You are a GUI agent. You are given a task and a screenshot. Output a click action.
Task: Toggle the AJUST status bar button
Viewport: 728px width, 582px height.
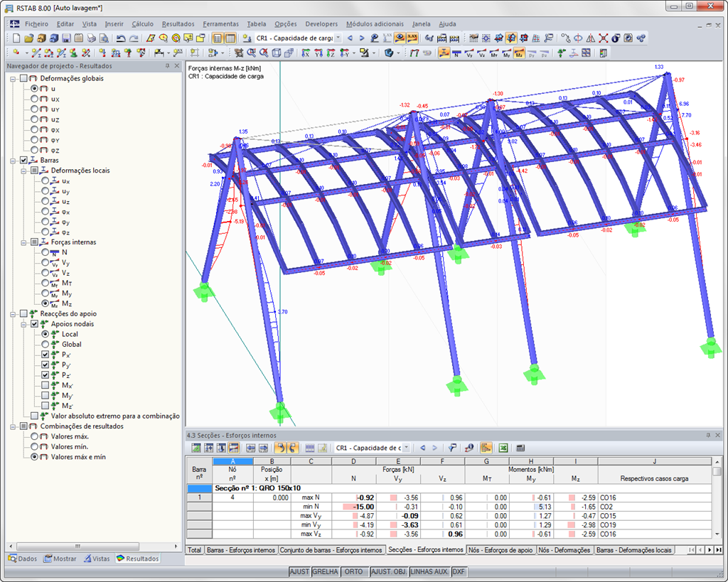click(299, 572)
